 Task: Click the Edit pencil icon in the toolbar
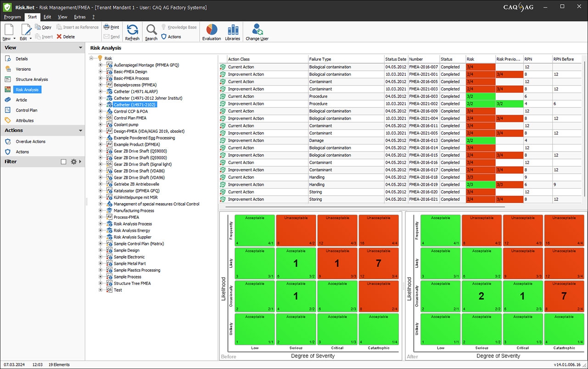tap(26, 29)
